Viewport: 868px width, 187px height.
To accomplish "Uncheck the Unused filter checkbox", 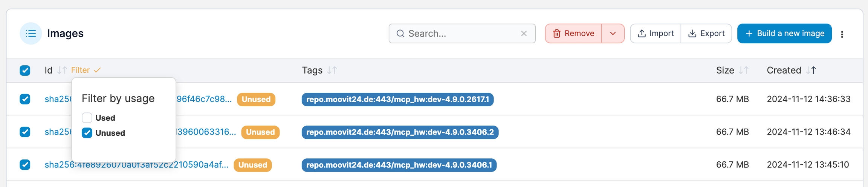I will point(87,133).
